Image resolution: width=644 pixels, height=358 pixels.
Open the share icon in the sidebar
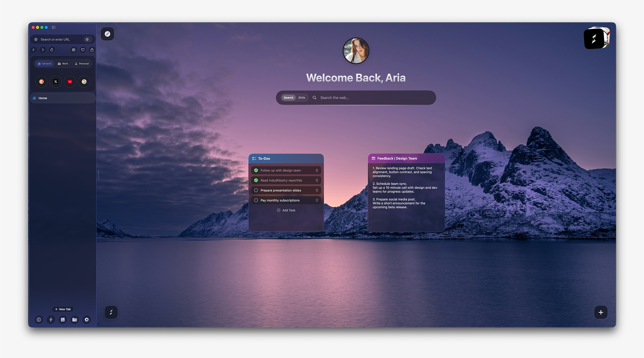tap(92, 50)
